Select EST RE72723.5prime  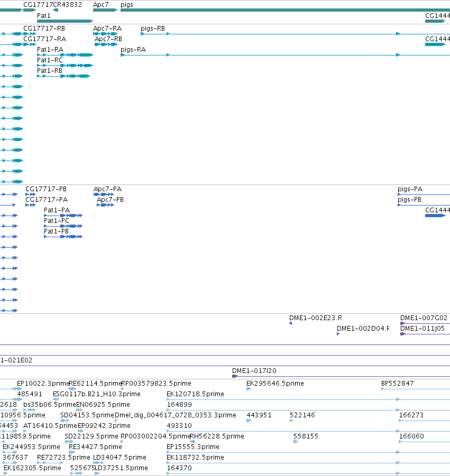point(50,463)
